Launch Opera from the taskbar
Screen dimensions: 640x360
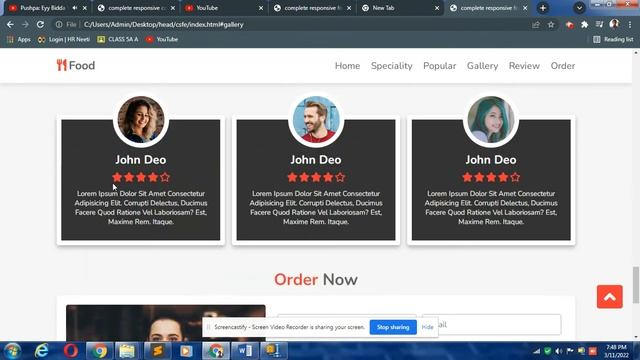click(71, 351)
